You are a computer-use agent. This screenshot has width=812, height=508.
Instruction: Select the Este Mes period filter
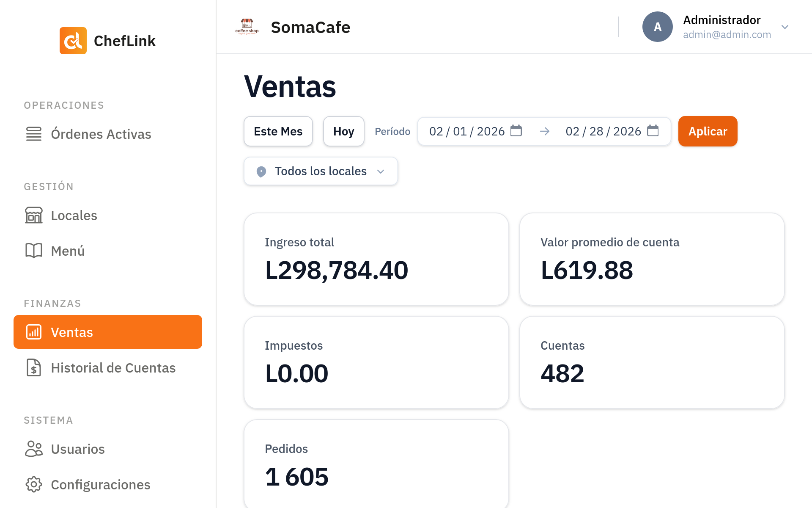point(278,131)
